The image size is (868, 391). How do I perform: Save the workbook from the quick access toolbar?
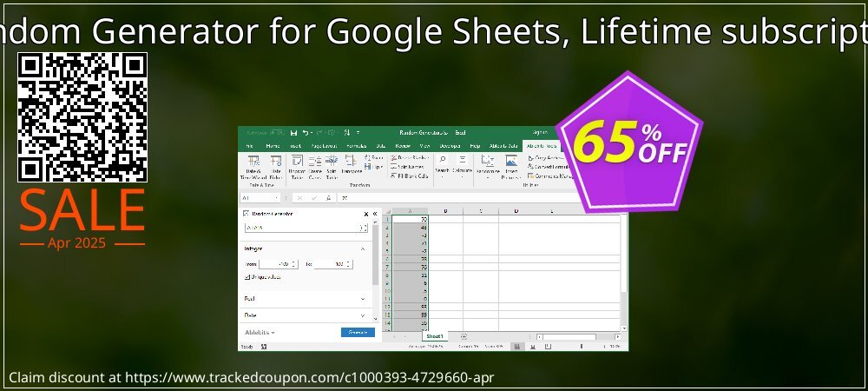pos(293,133)
